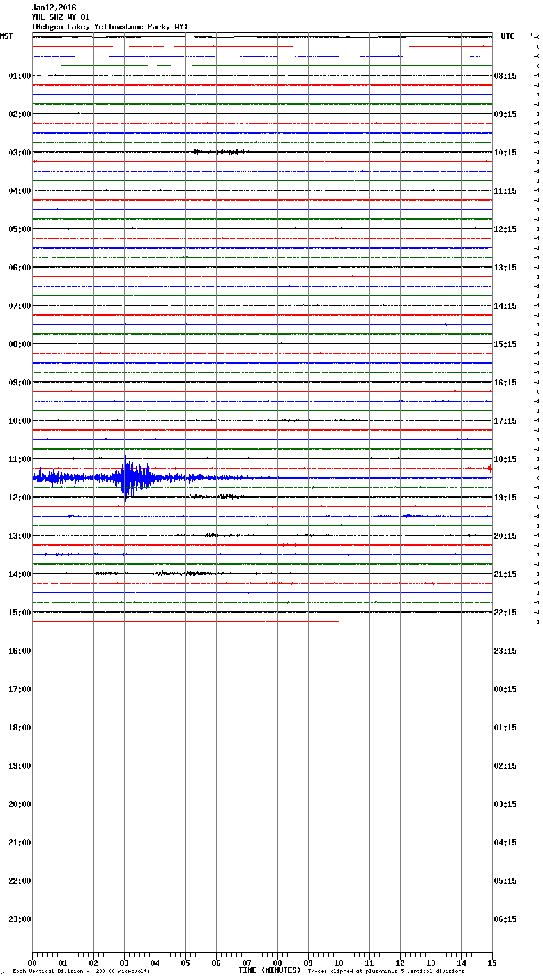Click the 10:15 UTC label
The width and height of the screenshot is (543, 980).
[505, 153]
